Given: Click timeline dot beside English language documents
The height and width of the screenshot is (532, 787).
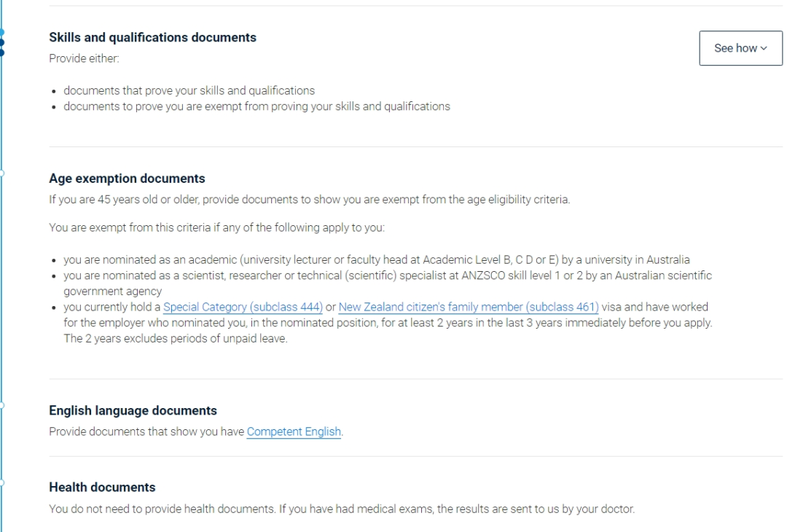Looking at the screenshot, I should [x=2, y=405].
